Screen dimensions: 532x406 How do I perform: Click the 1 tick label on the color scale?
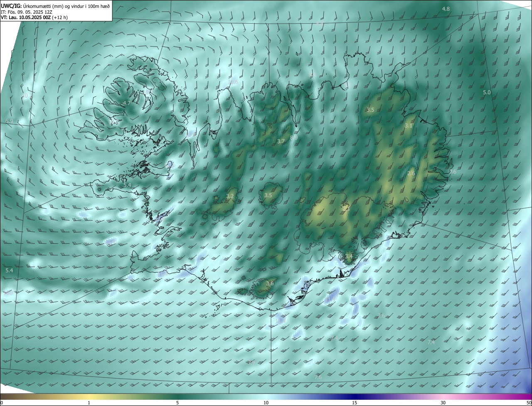click(89, 403)
